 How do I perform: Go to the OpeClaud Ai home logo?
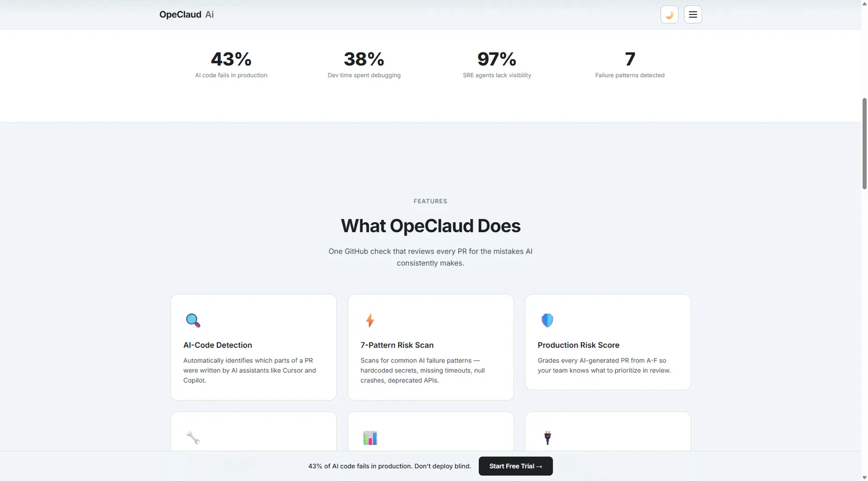click(187, 14)
